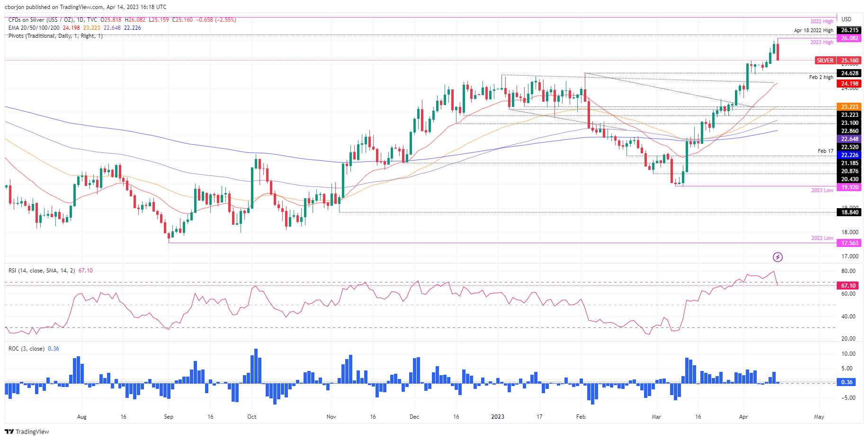Click the 22.520 price axis label
This screenshot has width=868, height=440.
coord(850,147)
